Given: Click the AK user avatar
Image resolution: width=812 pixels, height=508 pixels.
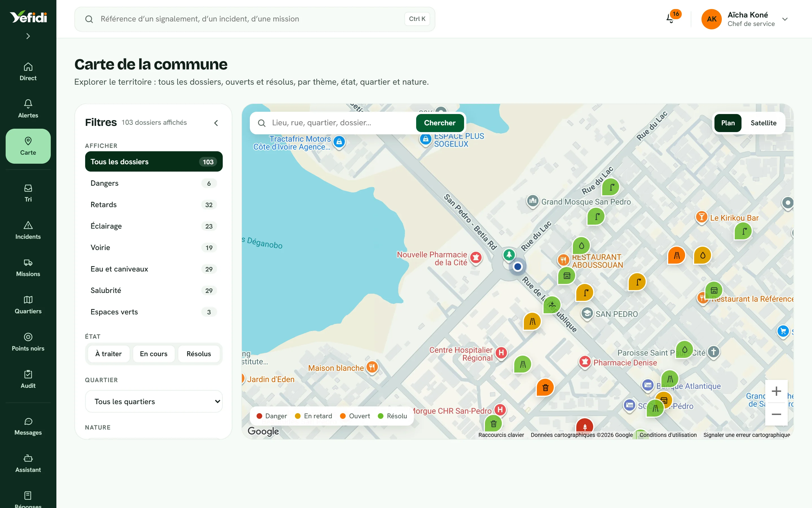Looking at the screenshot, I should point(711,19).
